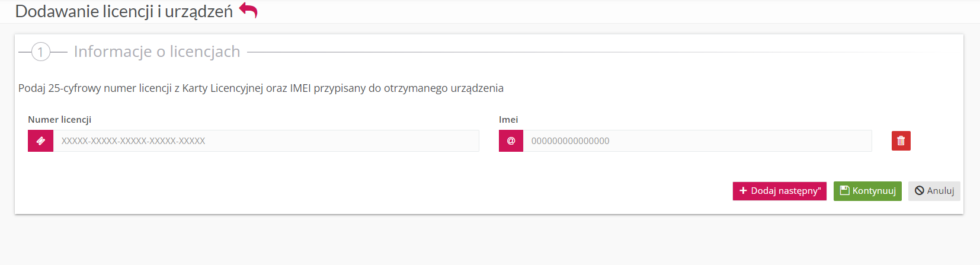Click the Dodawanie licencji i urządzeń page title
The width and height of the screenshot is (980, 265).
click(x=124, y=11)
